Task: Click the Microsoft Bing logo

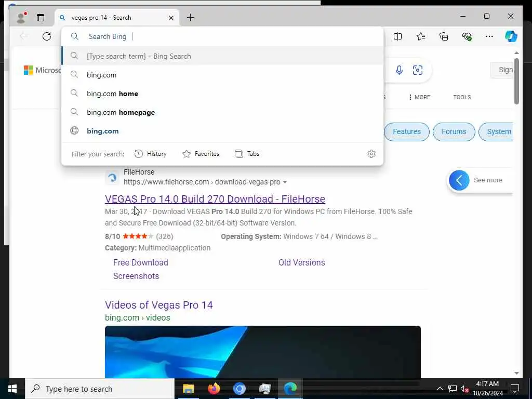Action: click(42, 70)
